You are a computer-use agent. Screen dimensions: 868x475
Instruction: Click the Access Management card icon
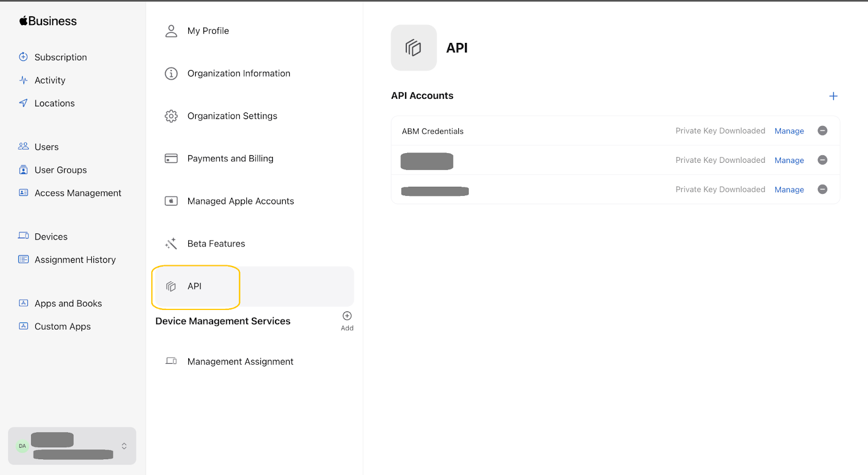pos(23,193)
